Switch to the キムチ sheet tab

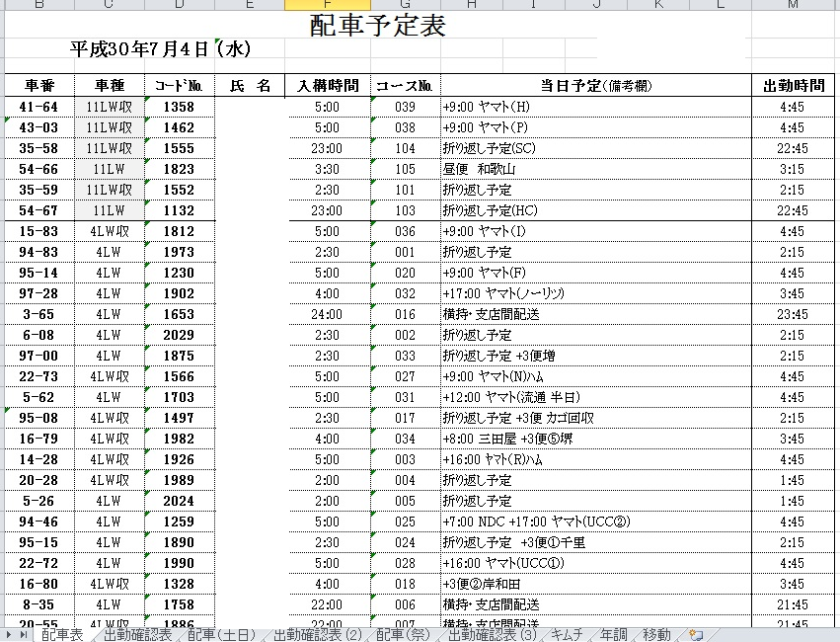(568, 634)
